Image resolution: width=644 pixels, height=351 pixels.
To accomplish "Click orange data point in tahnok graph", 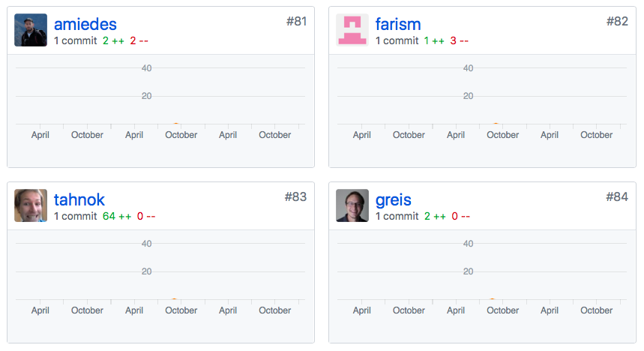I will [x=174, y=299].
